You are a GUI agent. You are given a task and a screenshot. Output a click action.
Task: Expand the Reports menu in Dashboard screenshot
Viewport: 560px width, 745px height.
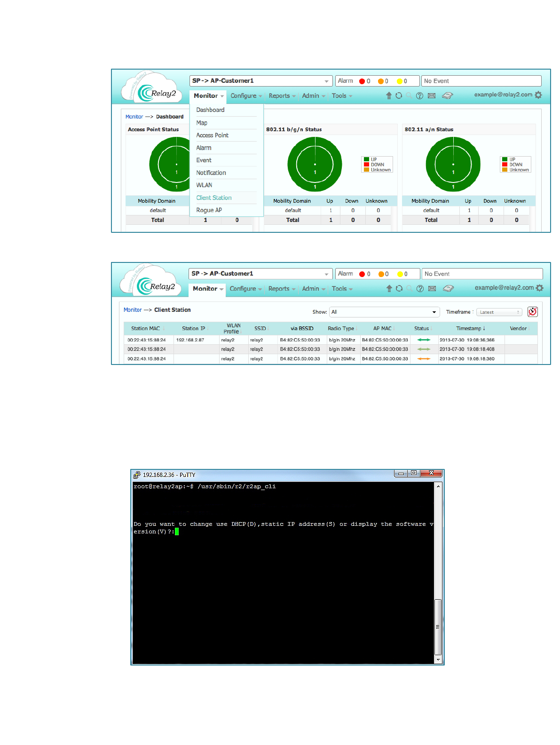coord(282,95)
